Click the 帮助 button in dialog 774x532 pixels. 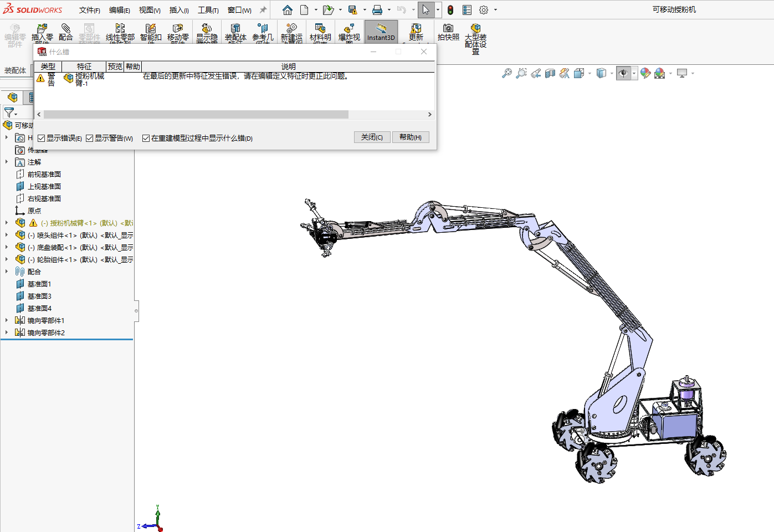point(410,137)
